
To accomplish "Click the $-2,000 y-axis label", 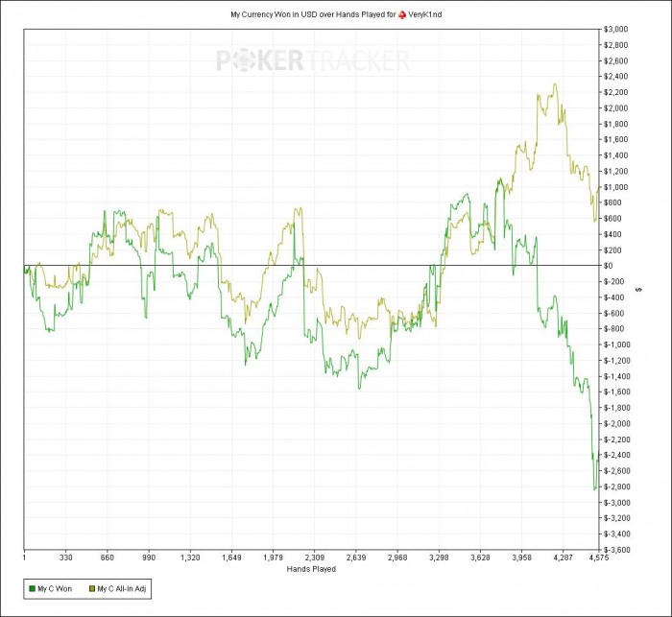I will pyautogui.click(x=617, y=424).
